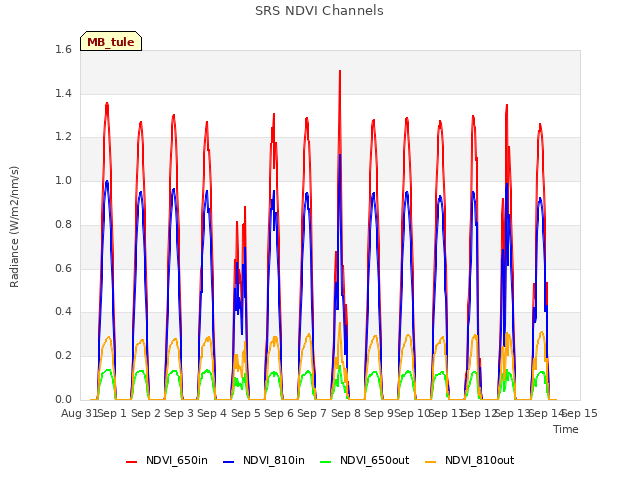
Task: Click the Sep 15 x-axis tick label
Action: 580,413
